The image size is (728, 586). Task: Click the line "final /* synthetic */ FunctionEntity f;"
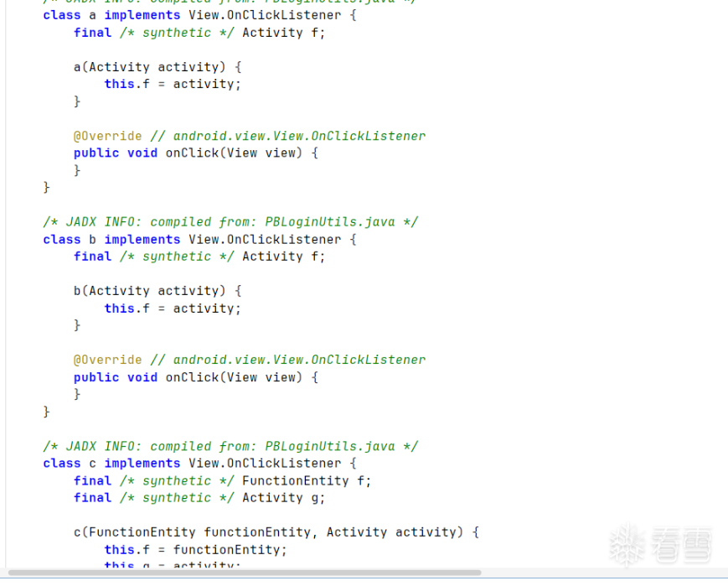click(x=222, y=481)
